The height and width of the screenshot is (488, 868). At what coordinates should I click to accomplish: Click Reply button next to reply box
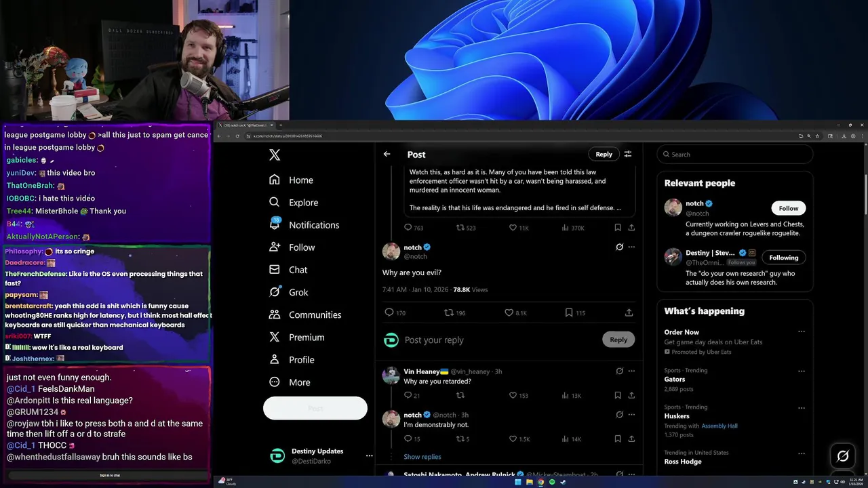point(618,340)
